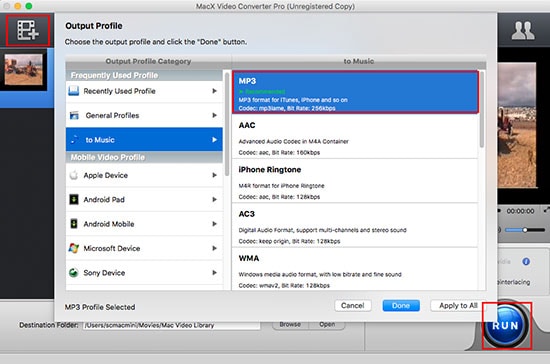Click the category list scrollbar
The image size is (550, 364).
coord(227,123)
